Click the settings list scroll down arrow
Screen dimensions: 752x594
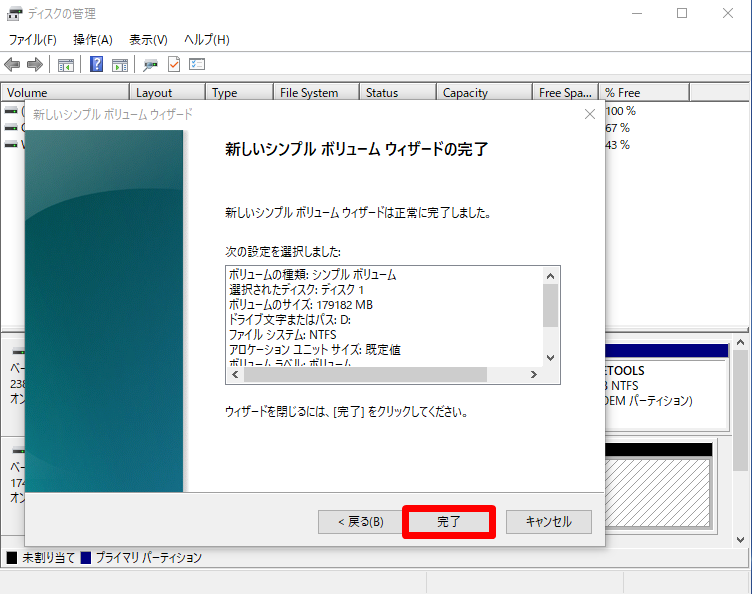pos(551,358)
